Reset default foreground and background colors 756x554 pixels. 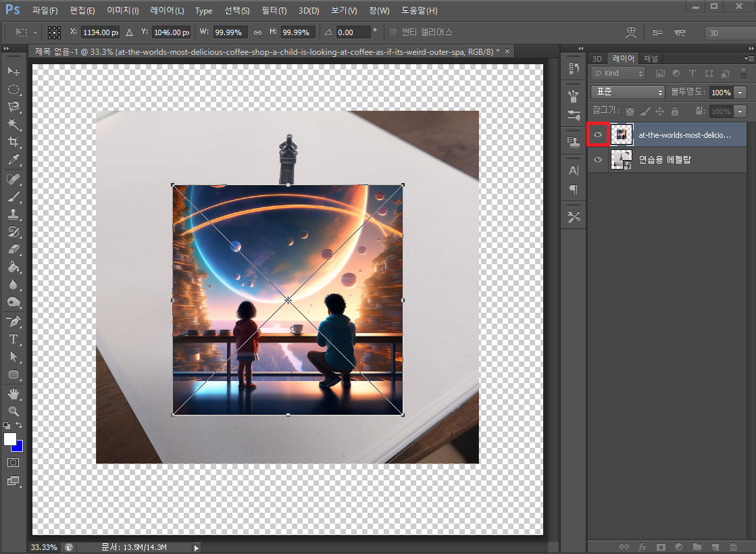coord(7,426)
